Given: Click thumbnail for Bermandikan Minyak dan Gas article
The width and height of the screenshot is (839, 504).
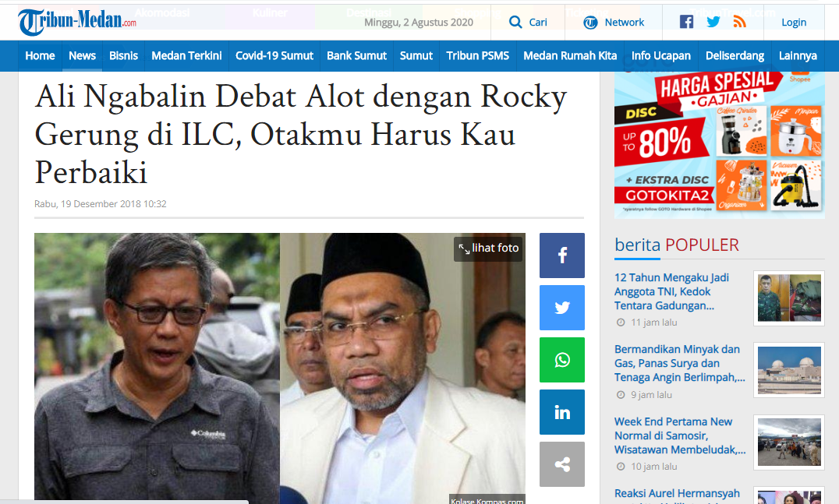Looking at the screenshot, I should pyautogui.click(x=789, y=370).
